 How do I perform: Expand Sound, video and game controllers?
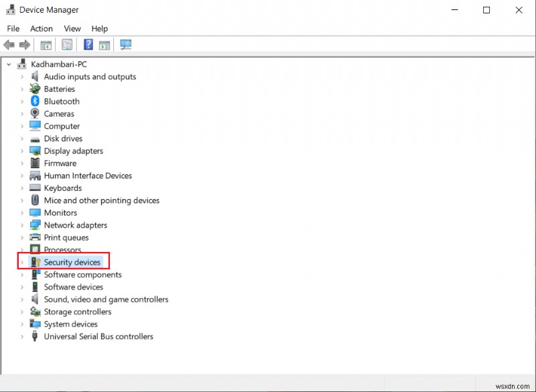pyautogui.click(x=22, y=300)
